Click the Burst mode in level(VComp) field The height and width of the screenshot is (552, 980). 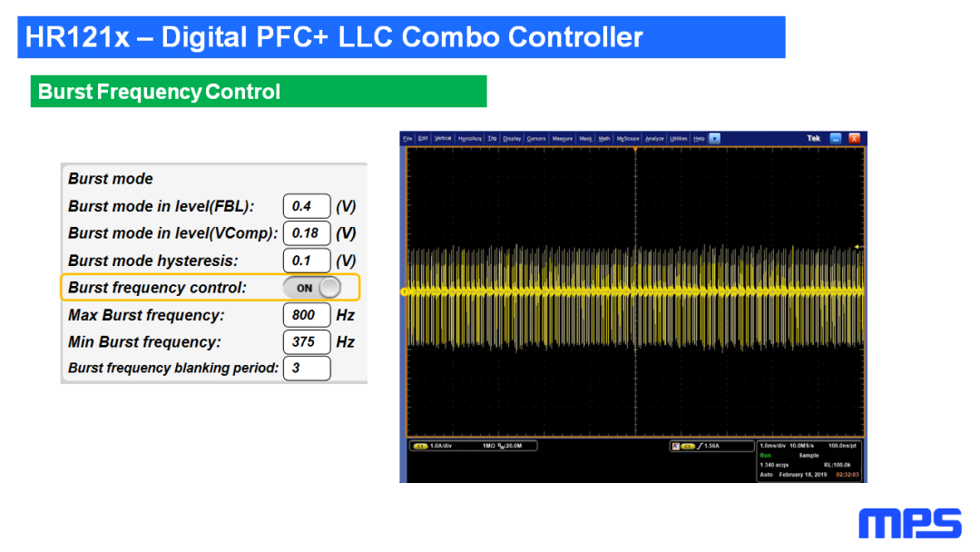pos(307,233)
